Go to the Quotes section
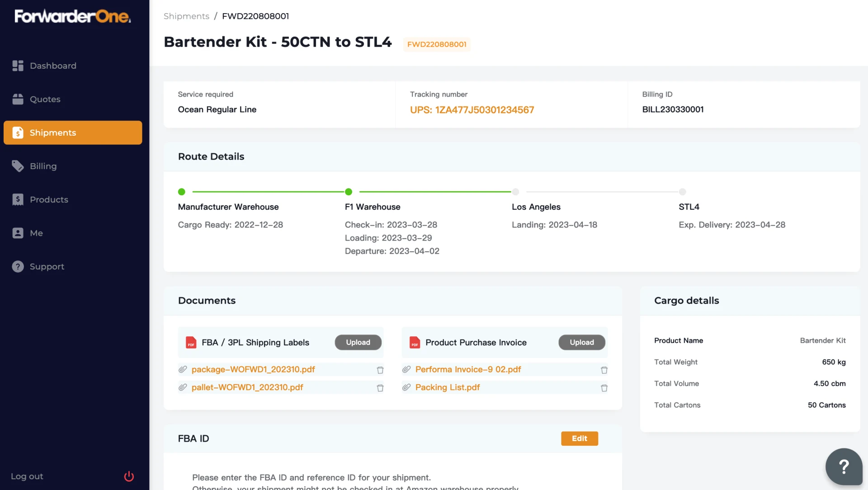The height and width of the screenshot is (490, 868). coord(73,99)
